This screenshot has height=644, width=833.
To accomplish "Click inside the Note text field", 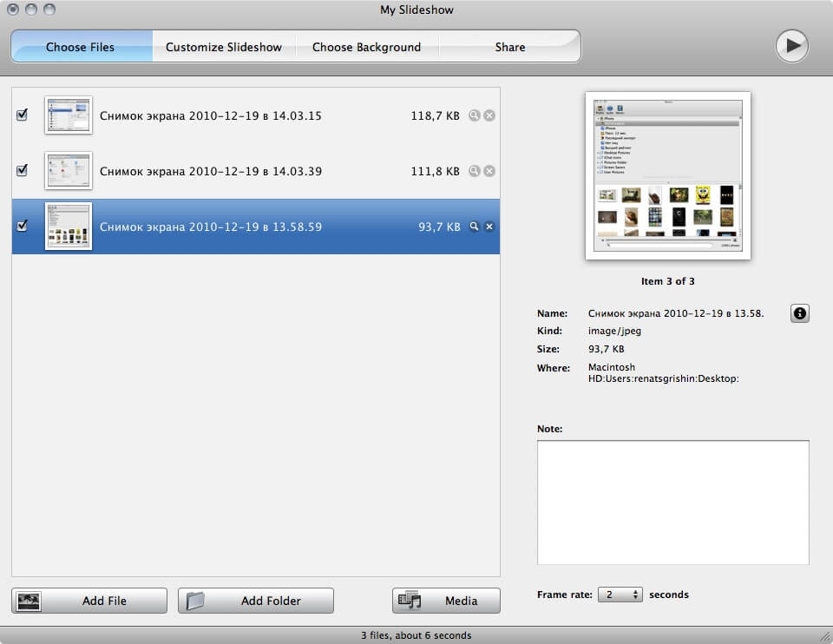I will click(x=672, y=502).
